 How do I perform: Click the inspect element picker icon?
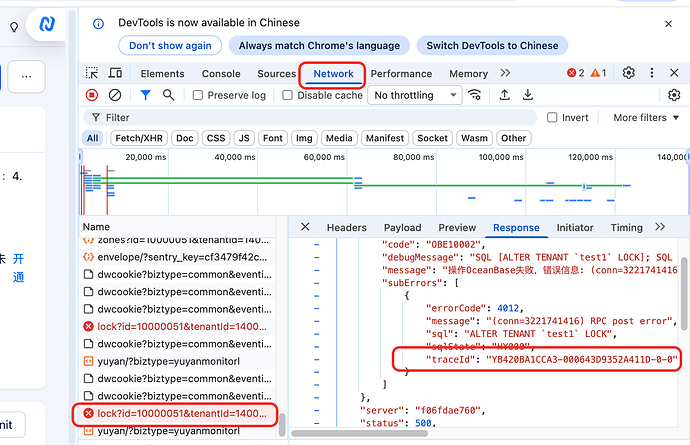click(92, 73)
